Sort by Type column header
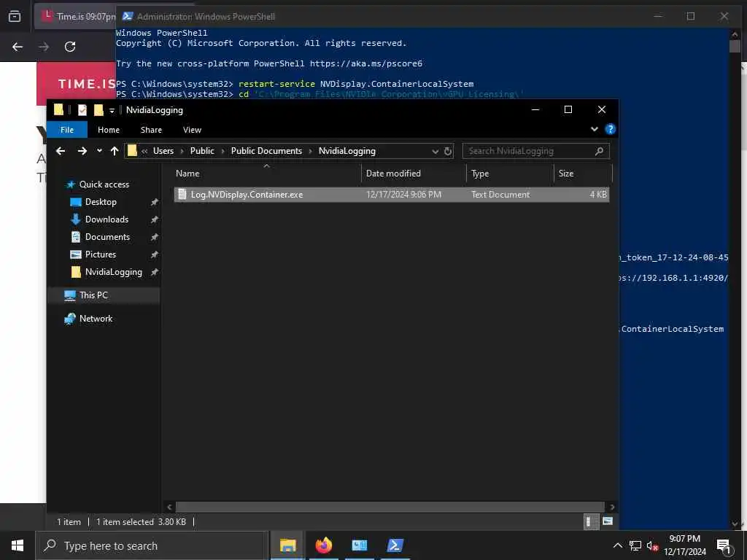Viewport: 747px width, 560px height. 510,174
